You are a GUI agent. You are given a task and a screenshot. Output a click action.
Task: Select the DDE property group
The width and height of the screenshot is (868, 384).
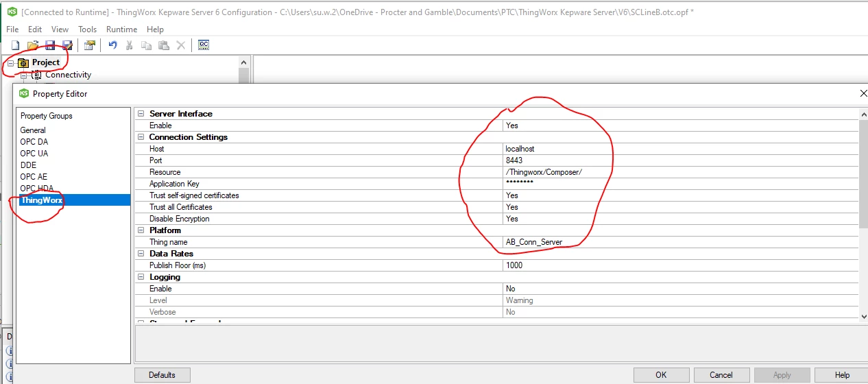[x=28, y=165]
